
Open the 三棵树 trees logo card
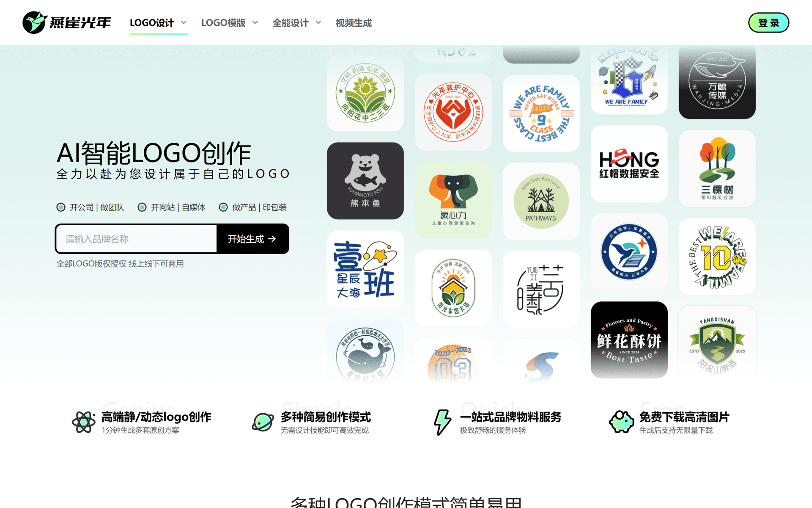click(x=717, y=168)
